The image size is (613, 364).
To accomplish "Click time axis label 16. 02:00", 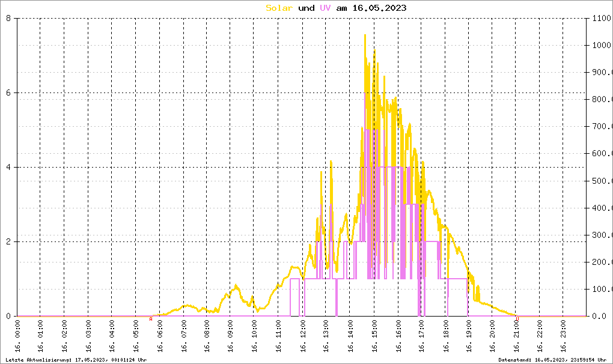I will [64, 336].
